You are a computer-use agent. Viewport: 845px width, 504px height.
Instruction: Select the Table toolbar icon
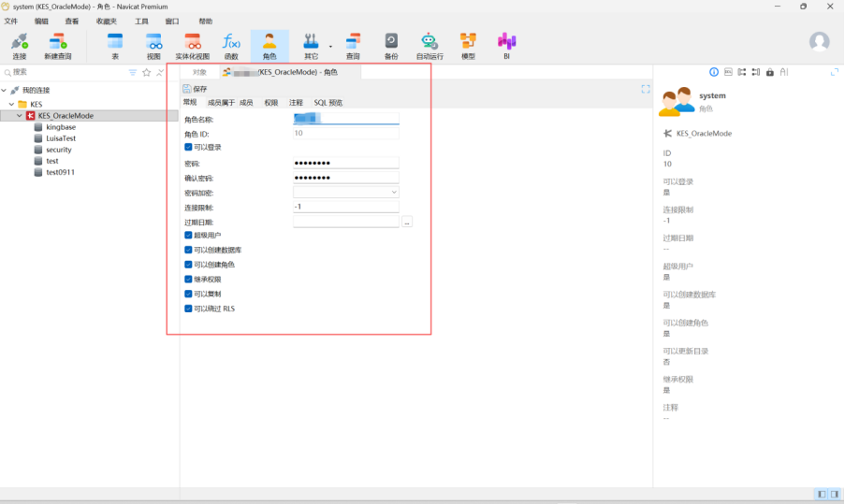(x=115, y=45)
